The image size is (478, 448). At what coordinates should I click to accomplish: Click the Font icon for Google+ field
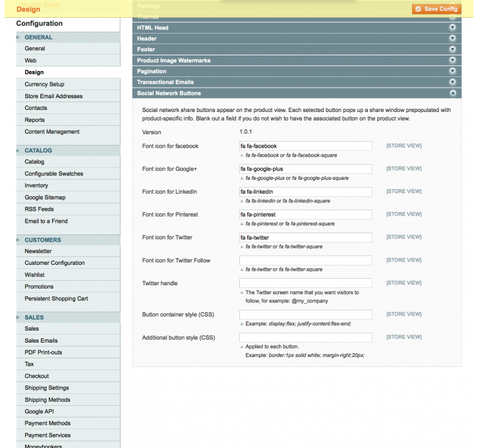tap(305, 169)
